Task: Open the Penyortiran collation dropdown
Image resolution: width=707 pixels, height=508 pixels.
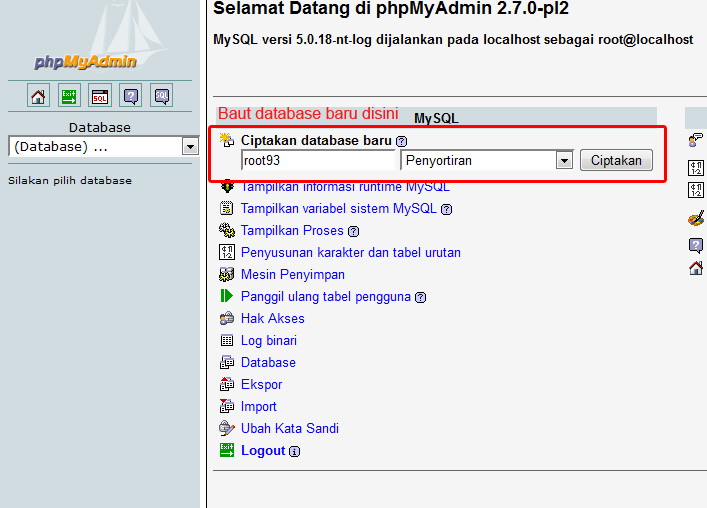Action: pyautogui.click(x=487, y=160)
